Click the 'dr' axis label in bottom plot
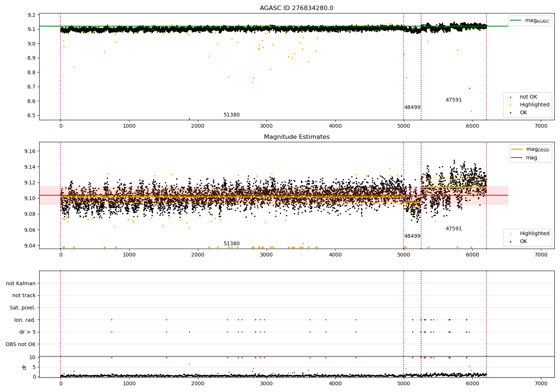This screenshot has width=560, height=392. [x=24, y=367]
